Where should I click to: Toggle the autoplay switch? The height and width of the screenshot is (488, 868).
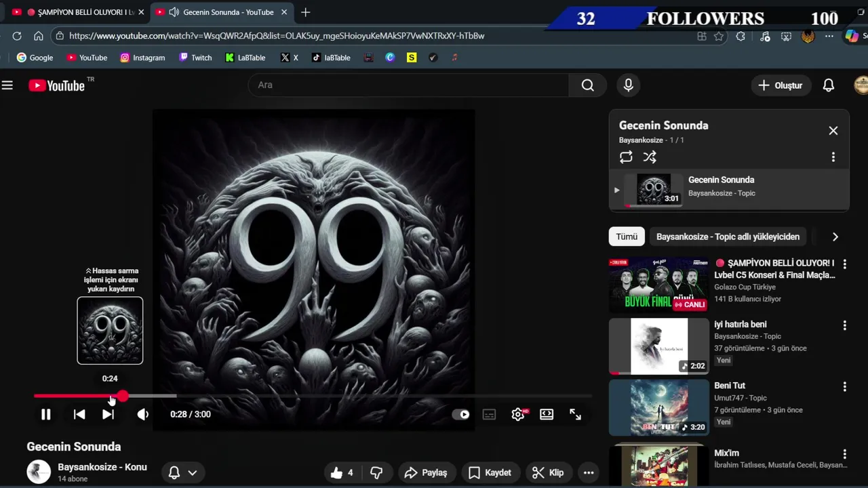[461, 414]
